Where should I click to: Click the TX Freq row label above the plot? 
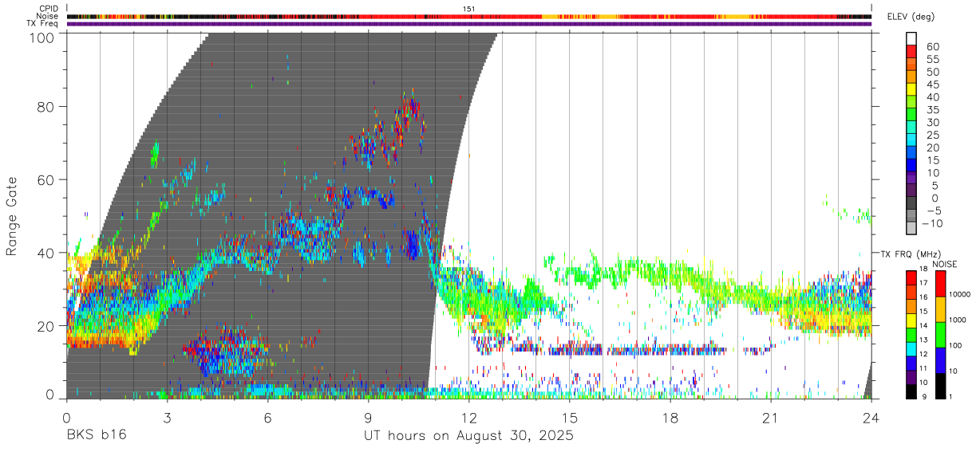point(44,24)
